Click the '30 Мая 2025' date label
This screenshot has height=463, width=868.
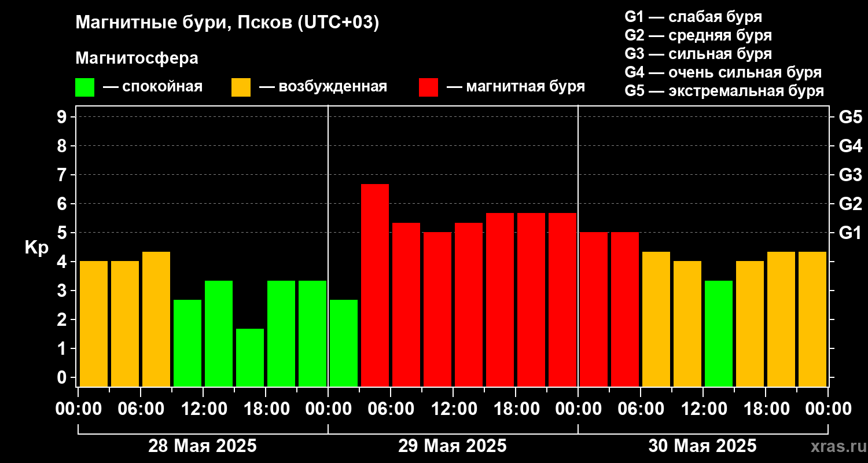703,446
